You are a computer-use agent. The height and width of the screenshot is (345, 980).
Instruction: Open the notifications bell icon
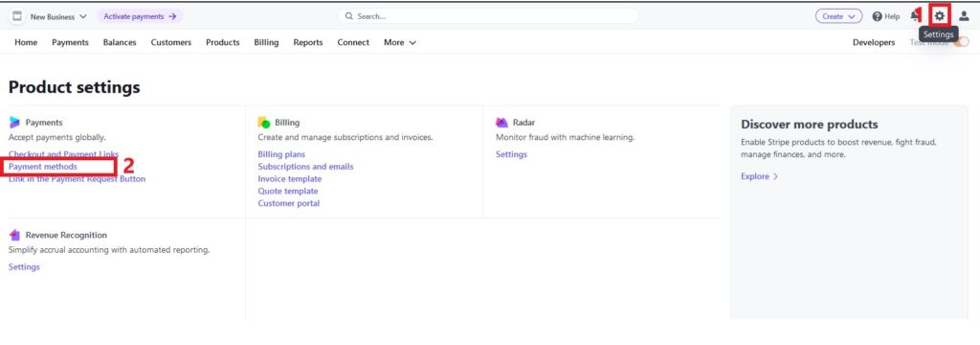[916, 16]
